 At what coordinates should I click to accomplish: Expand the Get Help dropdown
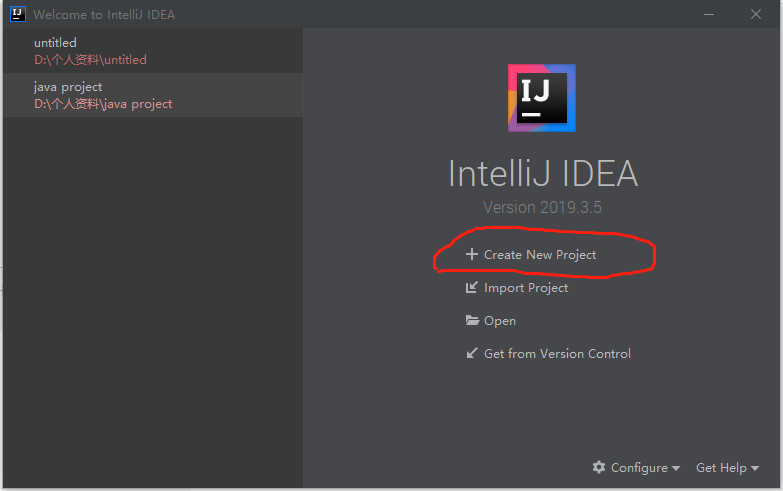pos(728,468)
